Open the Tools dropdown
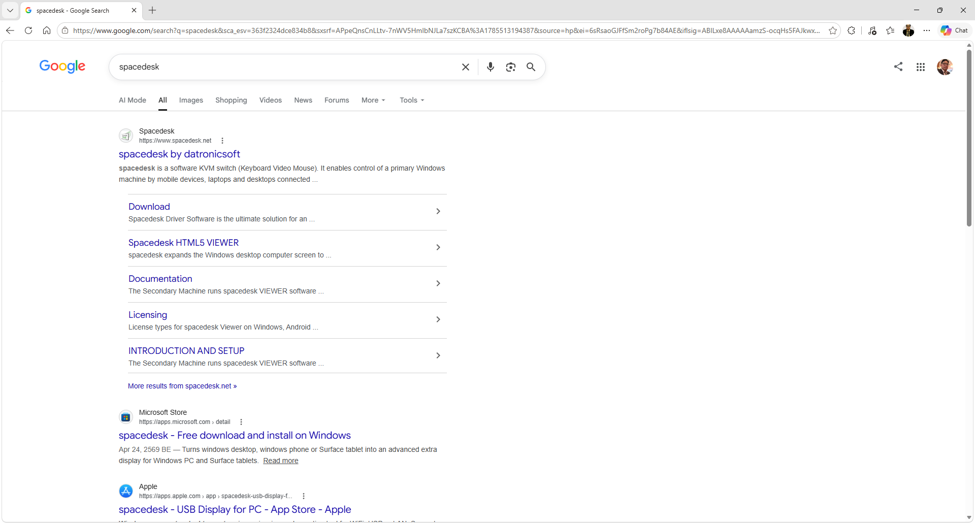Image resolution: width=975 pixels, height=524 pixels. pos(412,100)
